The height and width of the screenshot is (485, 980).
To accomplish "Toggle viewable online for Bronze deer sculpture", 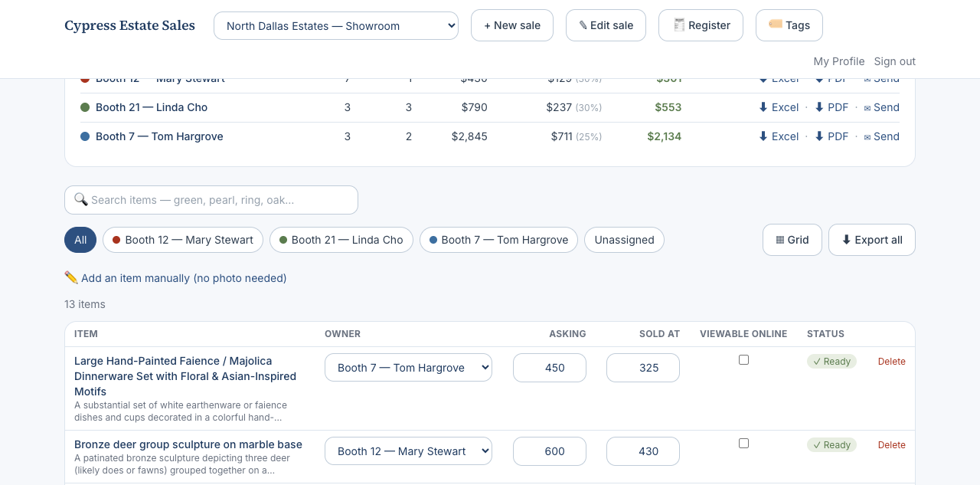I will [743, 444].
